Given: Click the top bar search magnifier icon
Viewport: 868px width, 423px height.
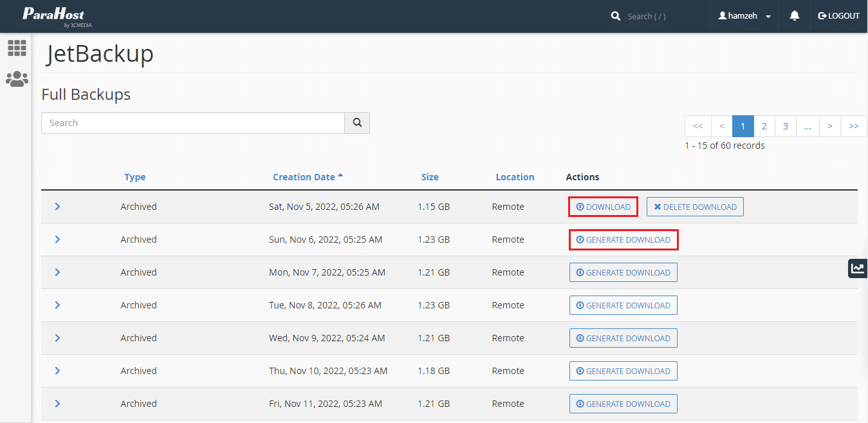Looking at the screenshot, I should 616,16.
